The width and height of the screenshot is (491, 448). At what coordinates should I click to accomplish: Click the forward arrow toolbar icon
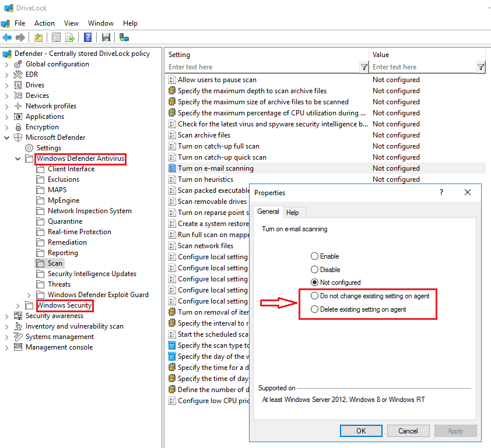coord(20,38)
